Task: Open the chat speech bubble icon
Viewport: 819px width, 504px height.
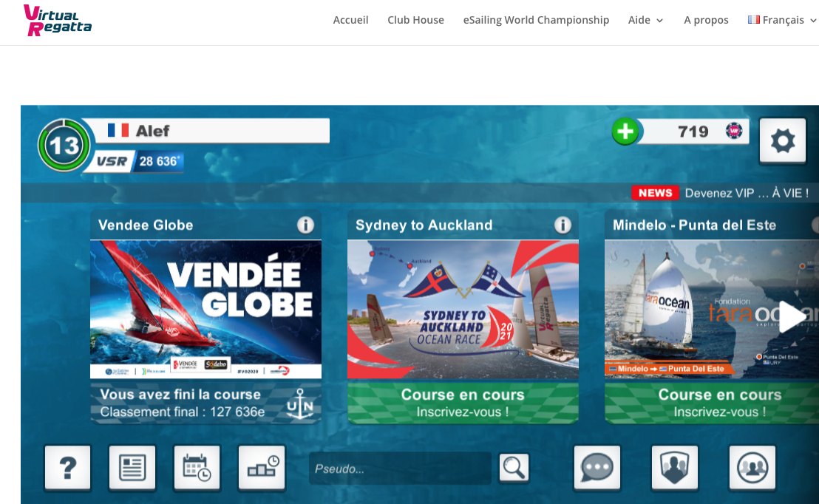Action: tap(597, 468)
